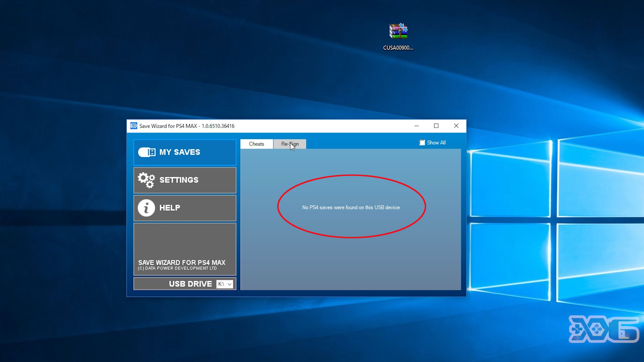Expand the USB Drive K:\ dropdown
The width and height of the screenshot is (644, 362).
click(225, 284)
